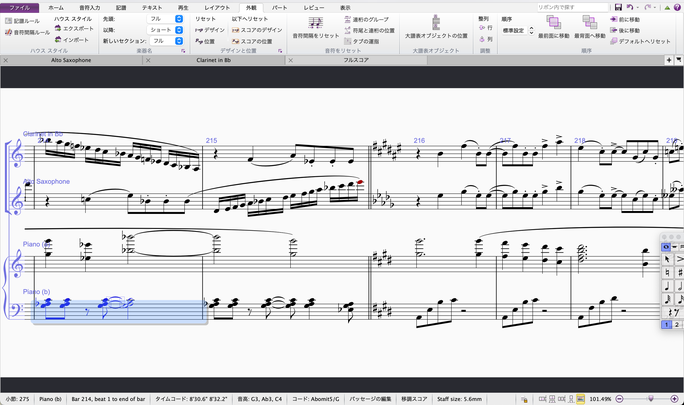
Task: Click the redo arrow icon
Action: point(647,7)
